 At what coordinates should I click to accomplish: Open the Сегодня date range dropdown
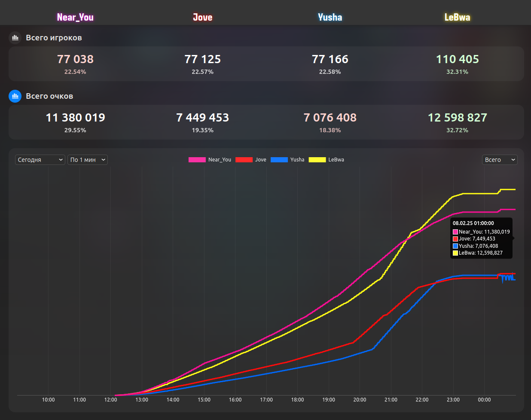(x=40, y=160)
